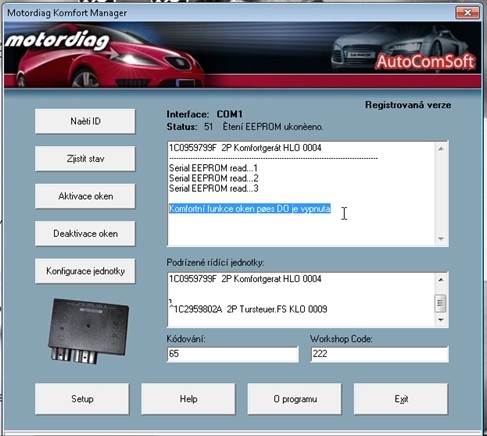The height and width of the screenshot is (436, 487).
Task: Click the Registrovaná verze text
Action: [408, 105]
